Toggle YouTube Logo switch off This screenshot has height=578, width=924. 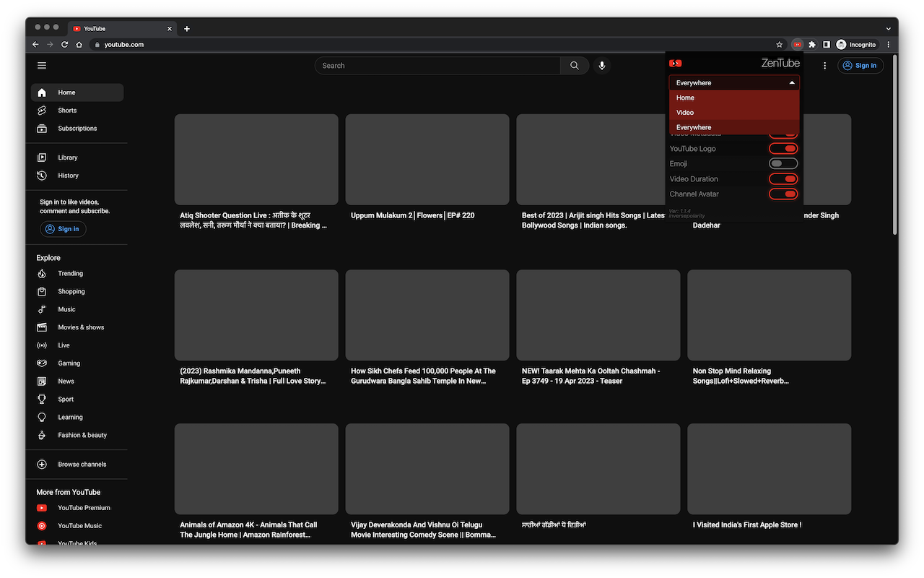pyautogui.click(x=783, y=149)
